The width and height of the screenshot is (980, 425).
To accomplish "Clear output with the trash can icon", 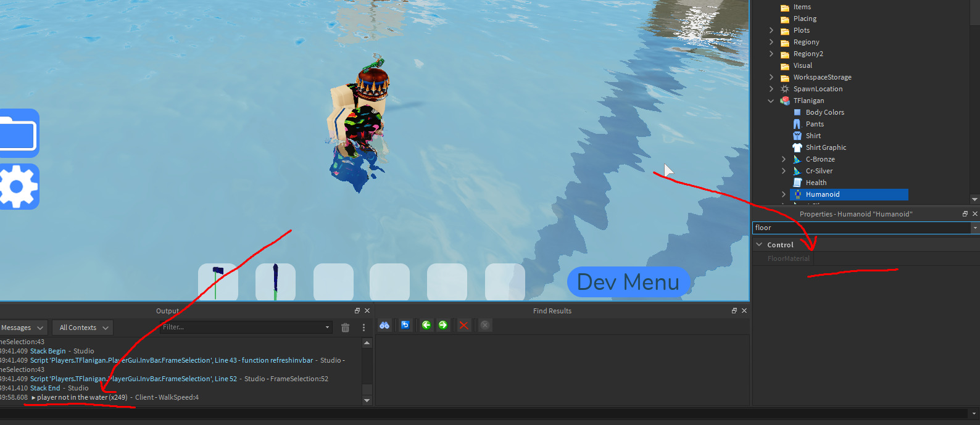I will (x=346, y=328).
